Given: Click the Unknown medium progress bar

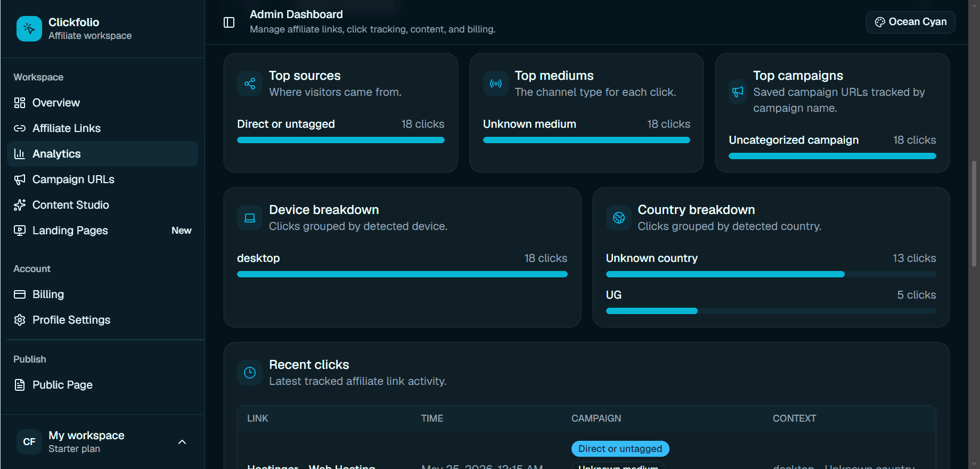Looking at the screenshot, I should 586,140.
